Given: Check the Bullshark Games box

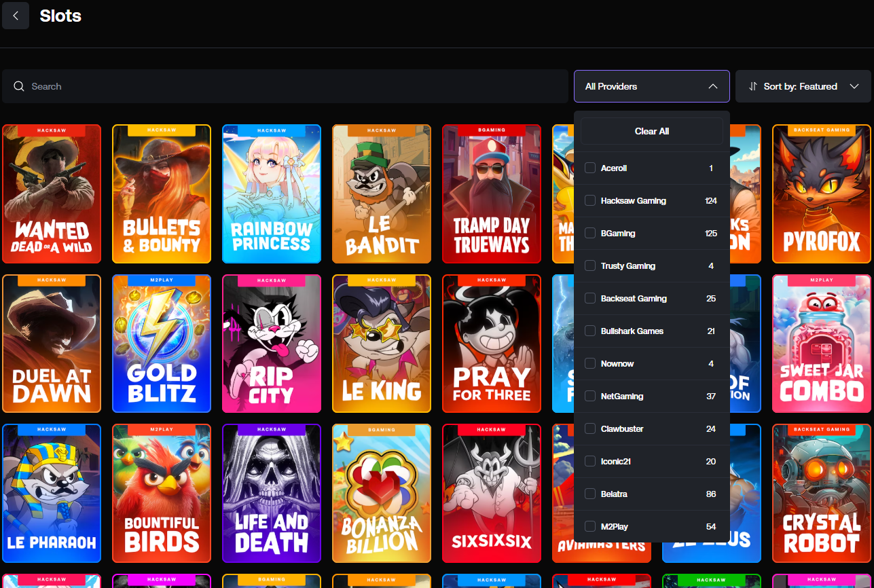Looking at the screenshot, I should [590, 331].
